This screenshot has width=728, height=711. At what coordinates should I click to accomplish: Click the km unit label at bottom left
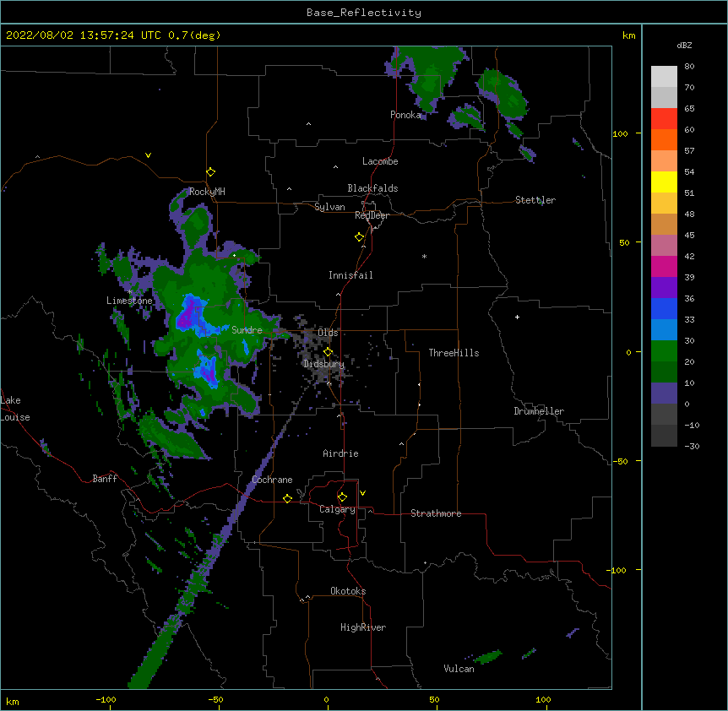pyautogui.click(x=13, y=701)
